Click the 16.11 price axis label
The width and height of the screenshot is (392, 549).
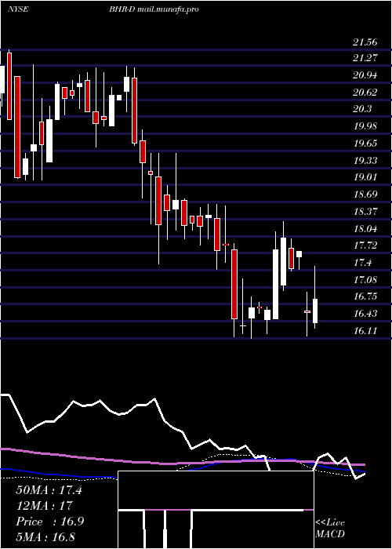click(365, 330)
